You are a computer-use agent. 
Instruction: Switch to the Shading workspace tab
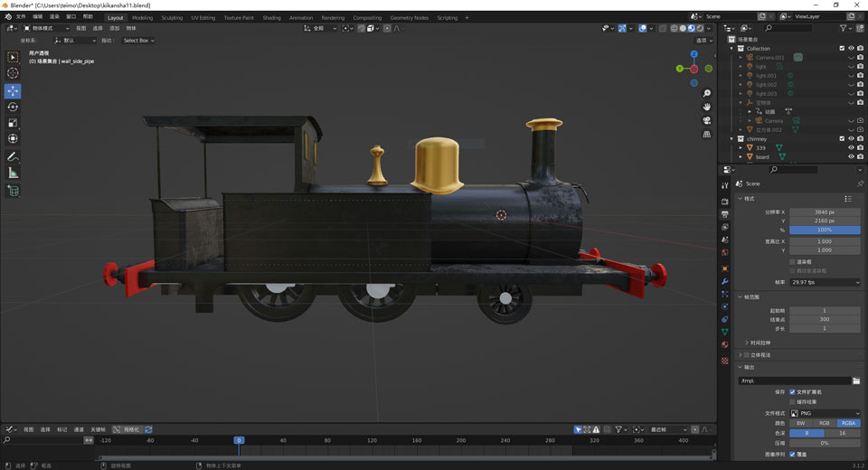tap(271, 17)
